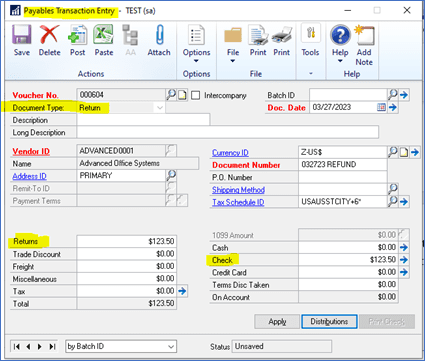Click the Long Description field
The image size is (425, 361).
(228, 132)
